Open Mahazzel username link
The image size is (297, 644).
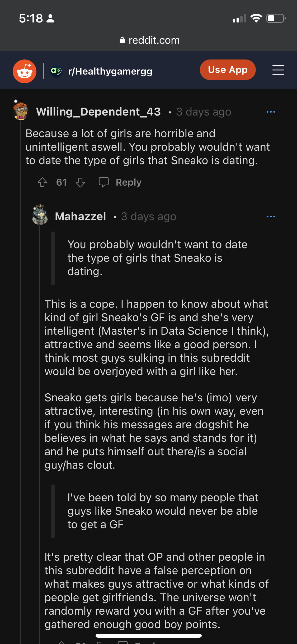81,217
